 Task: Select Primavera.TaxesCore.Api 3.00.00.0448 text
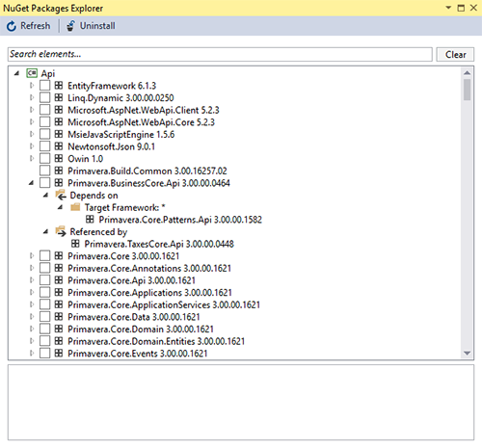tap(159, 244)
